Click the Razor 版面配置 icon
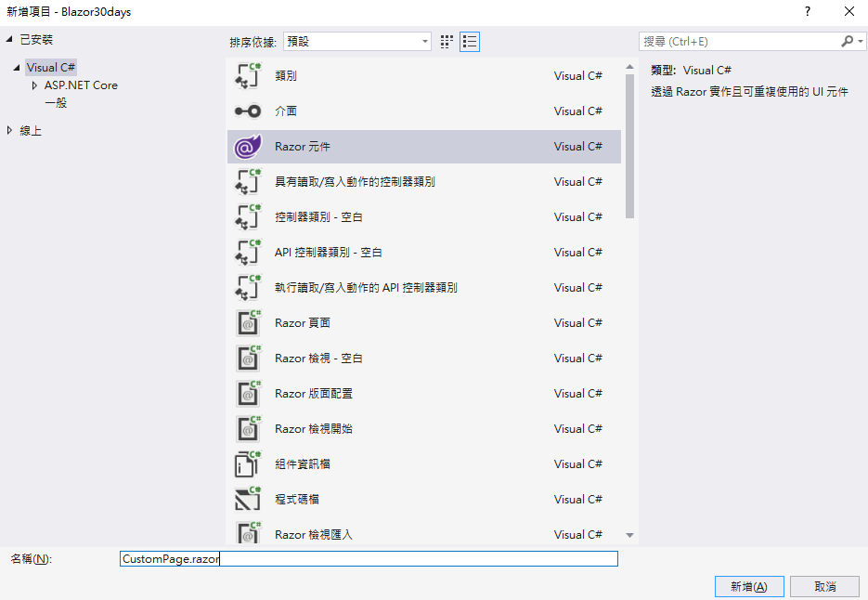The width and height of the screenshot is (868, 600). [249, 394]
